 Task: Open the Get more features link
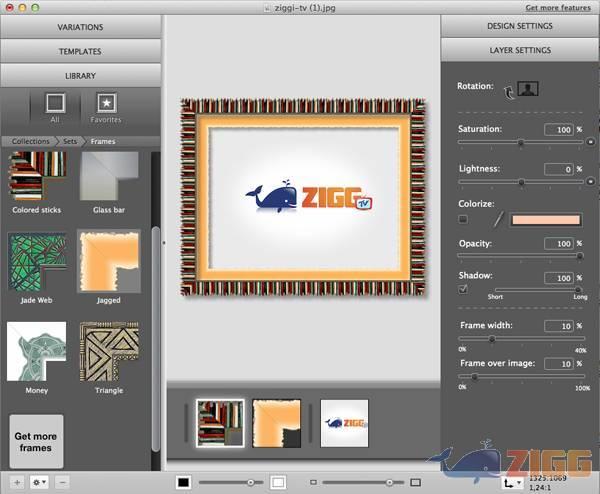point(556,7)
